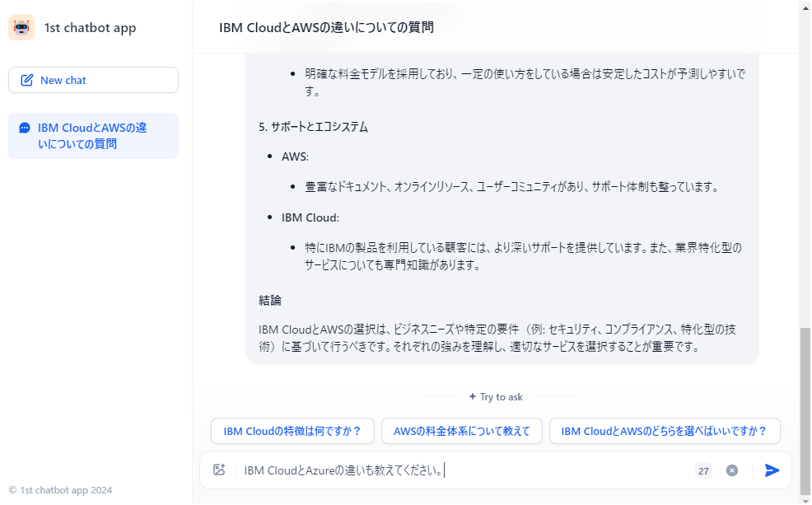Viewport: 812px width, 505px height.
Task: Click the paragraph starting 特にIBMの製品を利用
Action: [x=523, y=256]
